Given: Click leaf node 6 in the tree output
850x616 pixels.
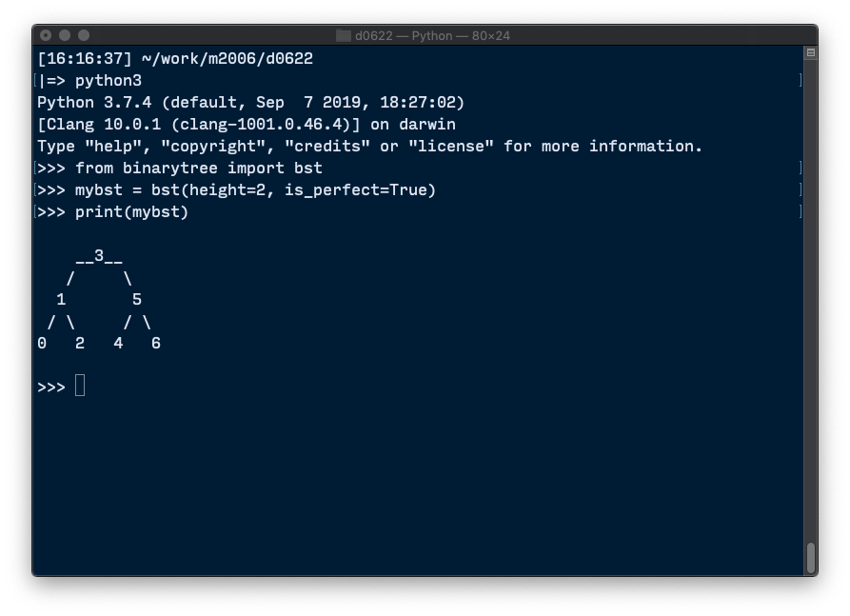Looking at the screenshot, I should pyautogui.click(x=156, y=343).
